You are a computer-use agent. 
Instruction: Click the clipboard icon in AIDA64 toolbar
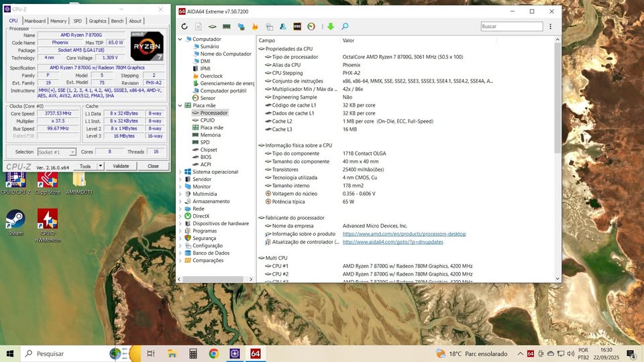pos(270,27)
